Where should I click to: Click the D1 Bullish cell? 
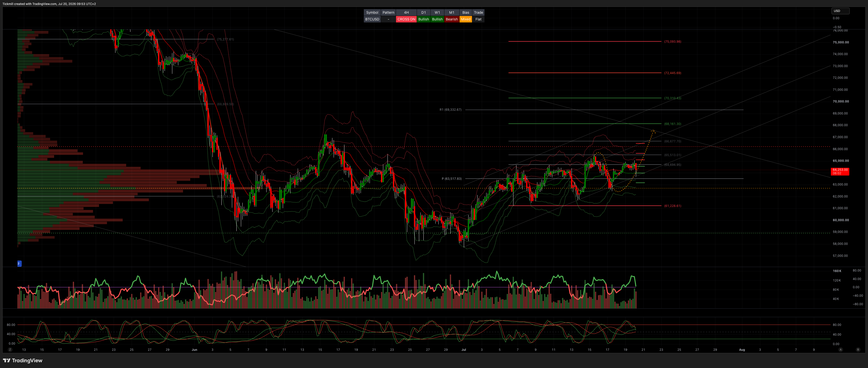tap(424, 19)
